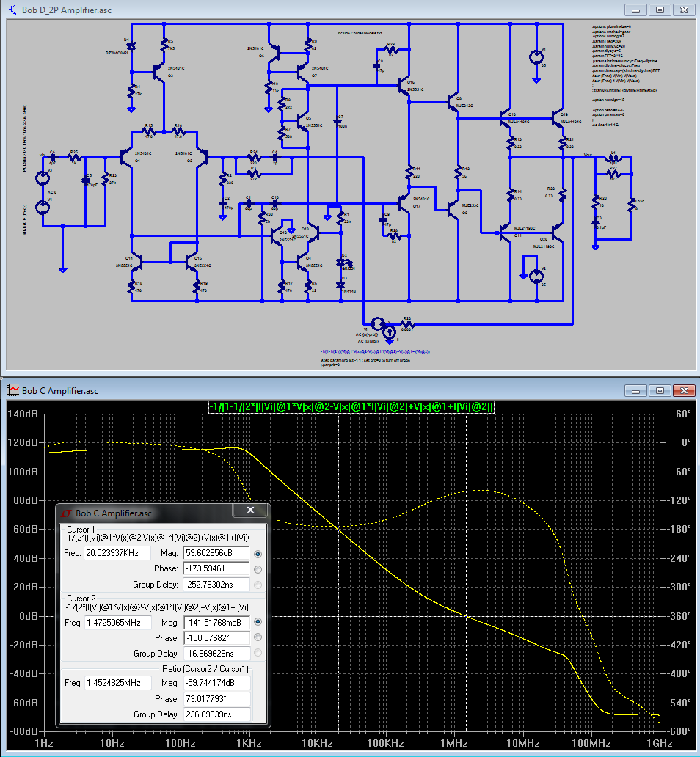
Task: Select the Cursor 1 Group Delay radio button
Action: tap(258, 585)
